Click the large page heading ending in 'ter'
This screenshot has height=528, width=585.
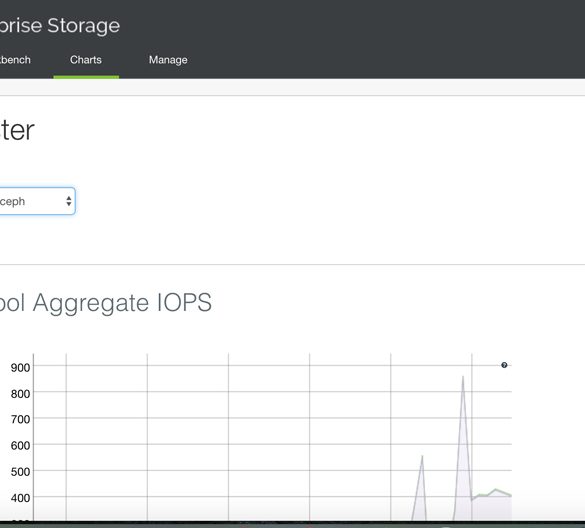click(17, 130)
